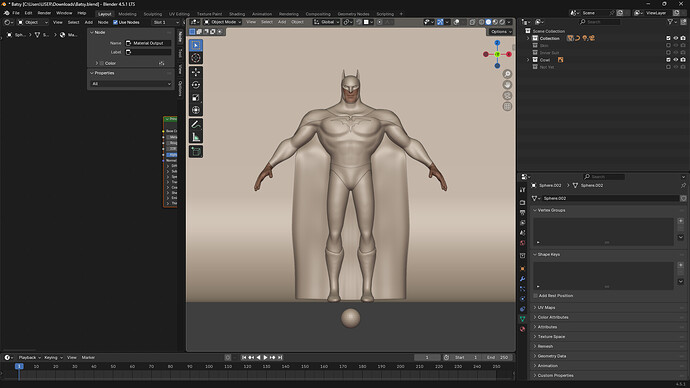Open the Physics properties tab
690x388 pixels.
click(x=522, y=299)
